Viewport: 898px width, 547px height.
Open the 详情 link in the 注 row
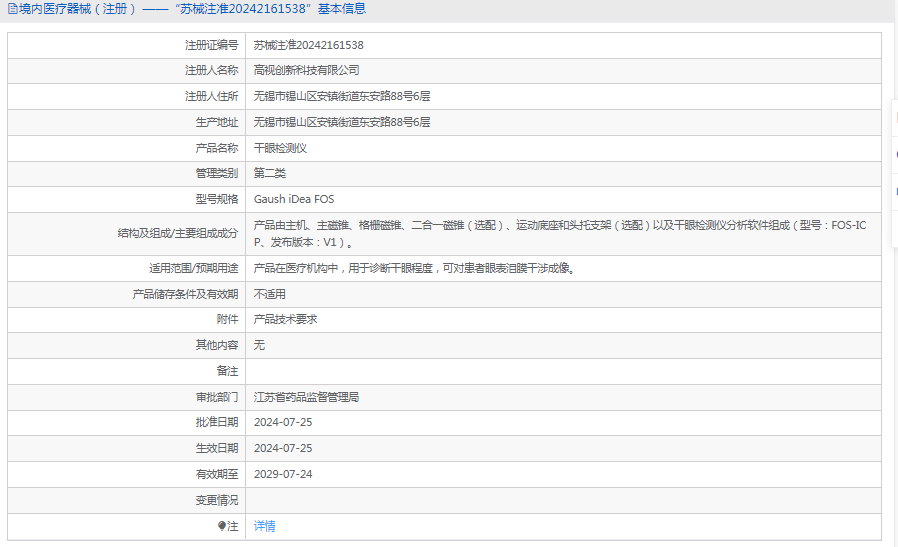[x=264, y=526]
